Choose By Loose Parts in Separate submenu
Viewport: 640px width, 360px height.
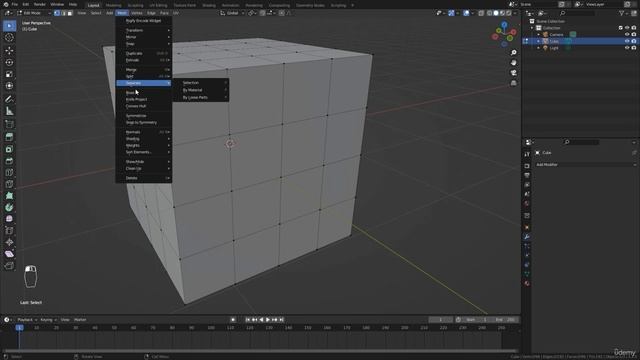[201, 98]
